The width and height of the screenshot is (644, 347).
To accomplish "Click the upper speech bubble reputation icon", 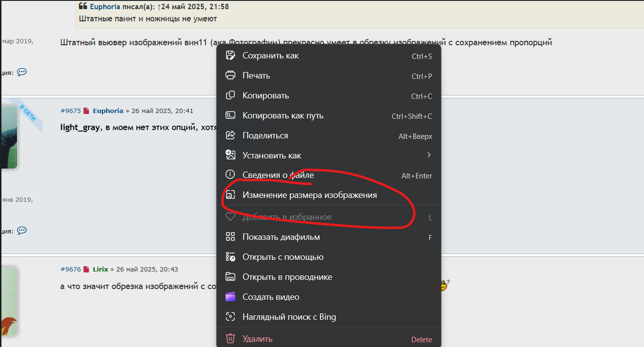I will (x=22, y=72).
